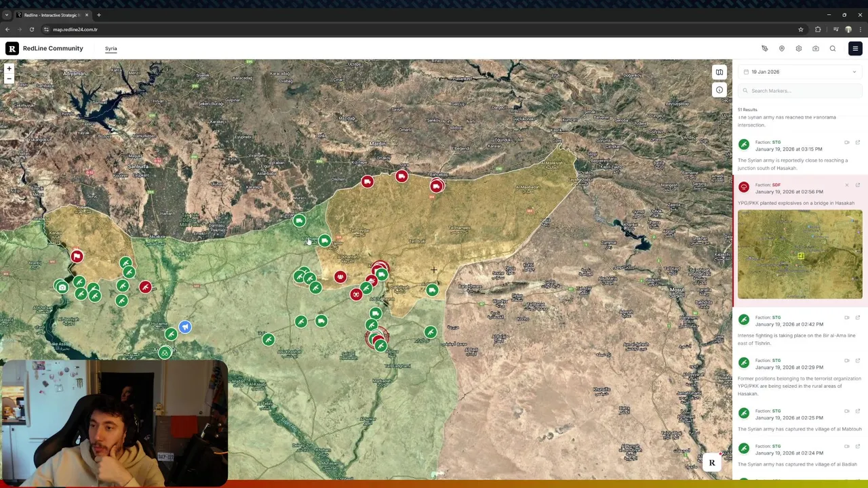Image resolution: width=868 pixels, height=488 pixels.
Task: Click the location pin icon in header
Action: [x=781, y=49]
